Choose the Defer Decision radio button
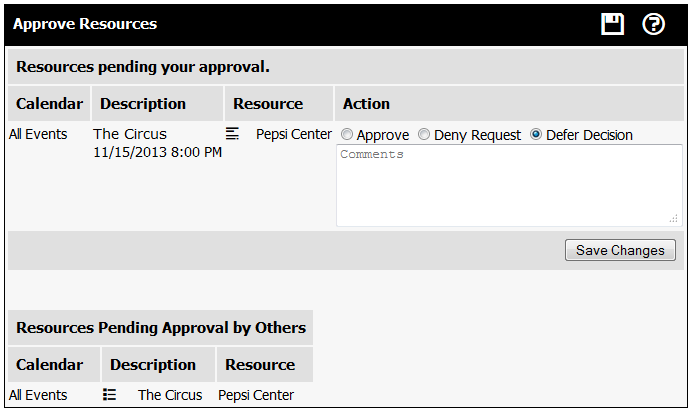Screen dimensions: 693x413 click(x=536, y=134)
